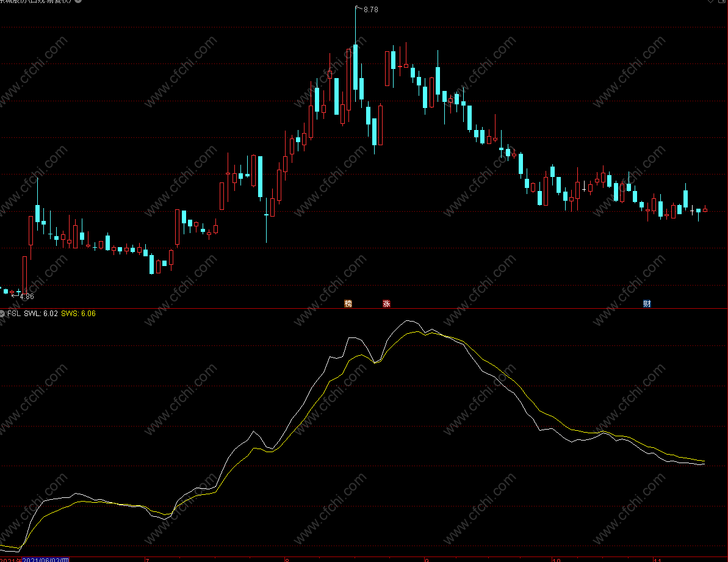Image resolution: width=728 pixels, height=562 pixels.
Task: Click the 8.78 high price label
Action: click(370, 10)
